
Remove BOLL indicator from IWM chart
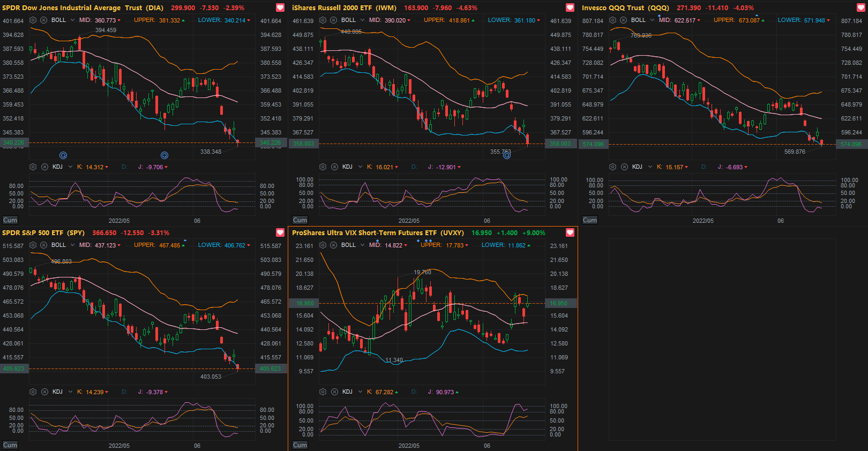click(334, 20)
